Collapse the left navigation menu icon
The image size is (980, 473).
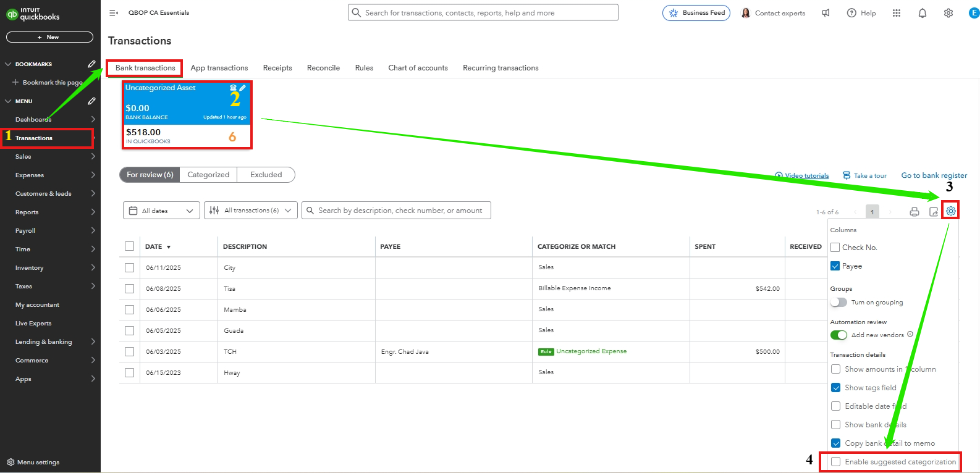tap(114, 13)
